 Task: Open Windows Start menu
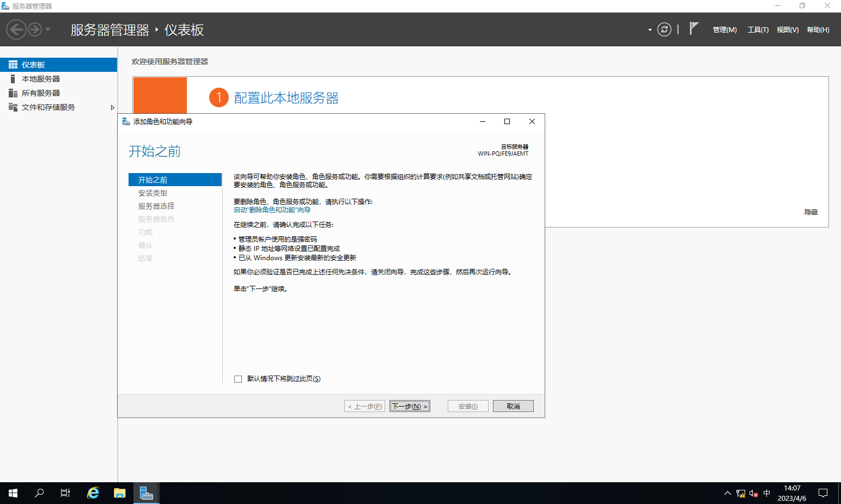click(13, 493)
